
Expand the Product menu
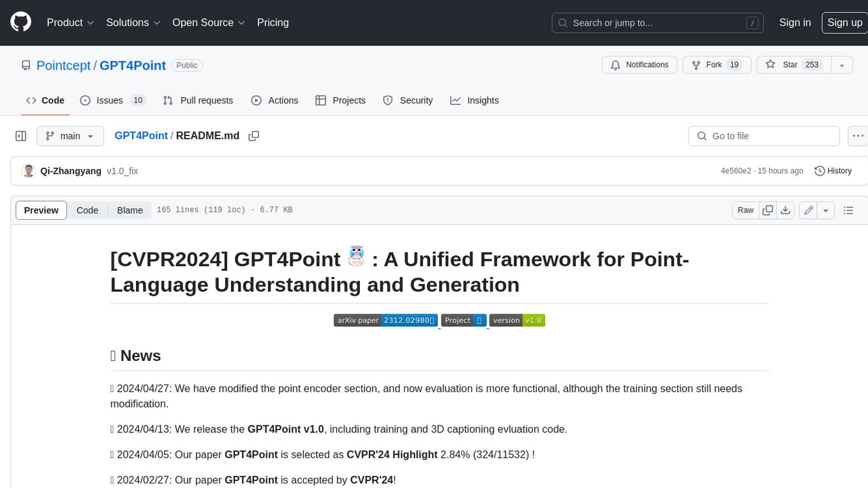[70, 22]
